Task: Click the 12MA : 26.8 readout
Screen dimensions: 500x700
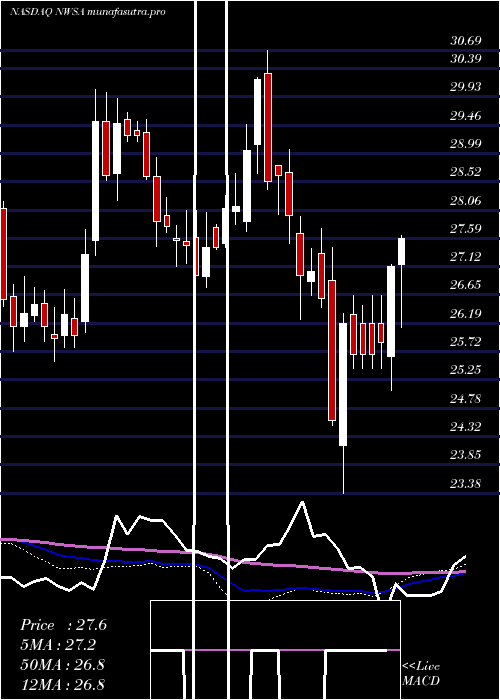Action: pos(62,684)
